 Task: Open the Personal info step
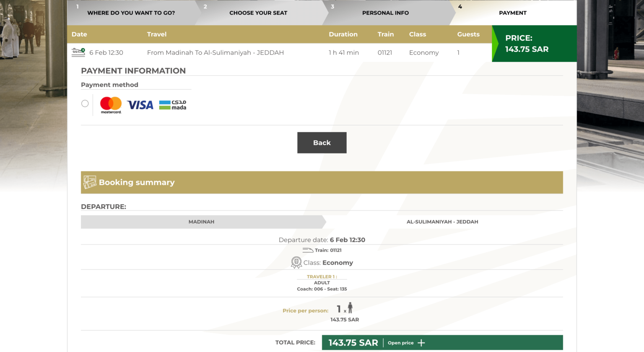385,13
